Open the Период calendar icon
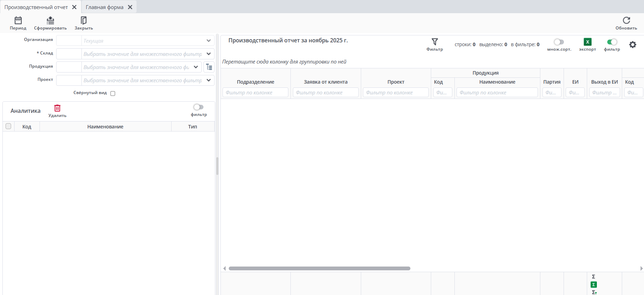This screenshot has height=295, width=644. tap(18, 20)
